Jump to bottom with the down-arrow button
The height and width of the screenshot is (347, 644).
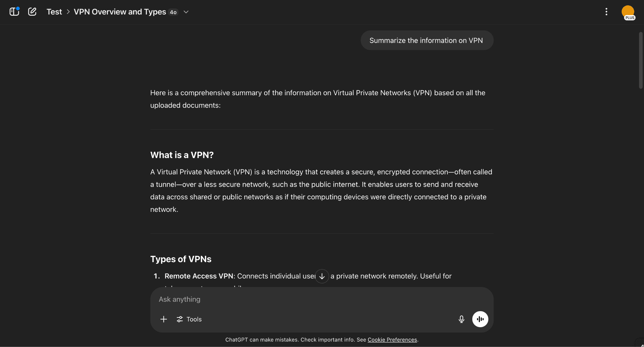(x=322, y=276)
